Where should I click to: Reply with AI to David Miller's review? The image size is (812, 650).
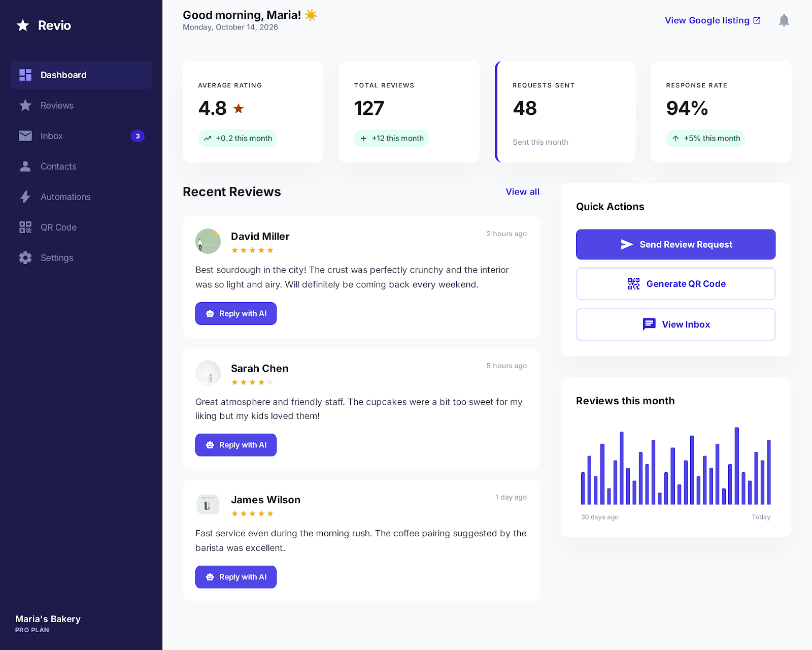pyautogui.click(x=235, y=313)
